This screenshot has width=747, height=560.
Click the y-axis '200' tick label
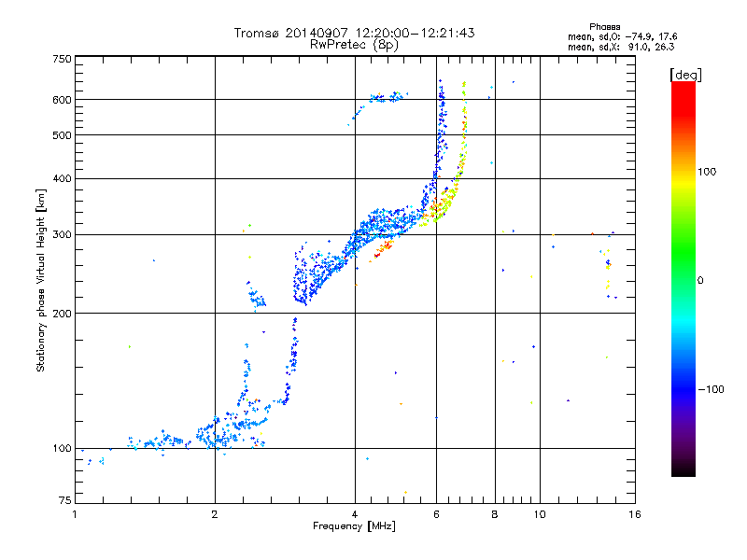pos(62,314)
